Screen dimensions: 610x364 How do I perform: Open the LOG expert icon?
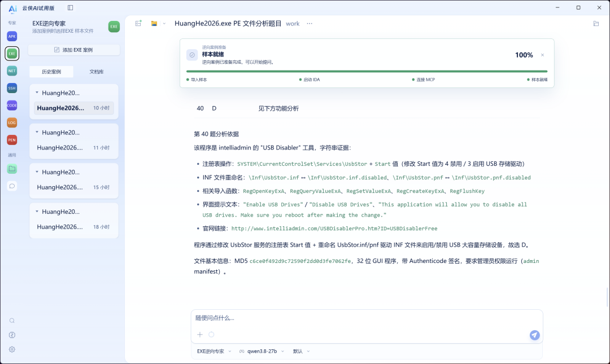[12, 122]
